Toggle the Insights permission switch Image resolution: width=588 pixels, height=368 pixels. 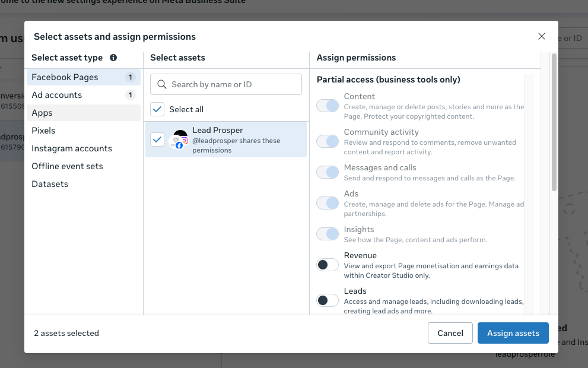(328, 234)
